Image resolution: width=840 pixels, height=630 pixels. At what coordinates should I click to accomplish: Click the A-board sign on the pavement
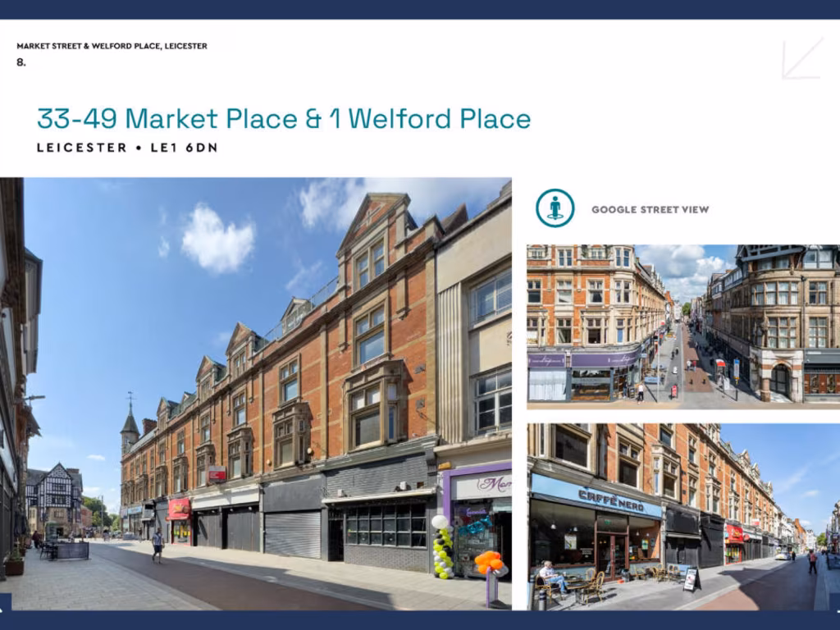pos(692,579)
